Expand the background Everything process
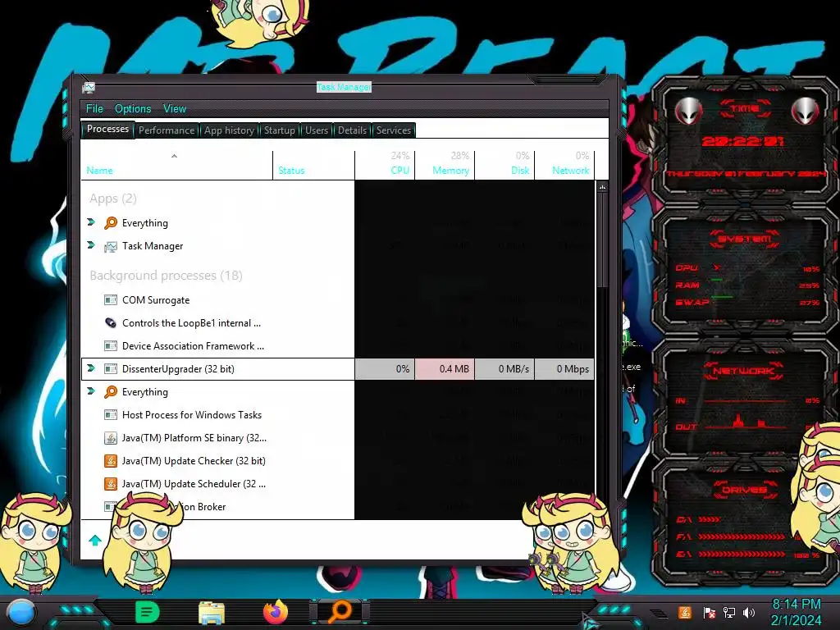The width and height of the screenshot is (840, 630). tap(91, 391)
